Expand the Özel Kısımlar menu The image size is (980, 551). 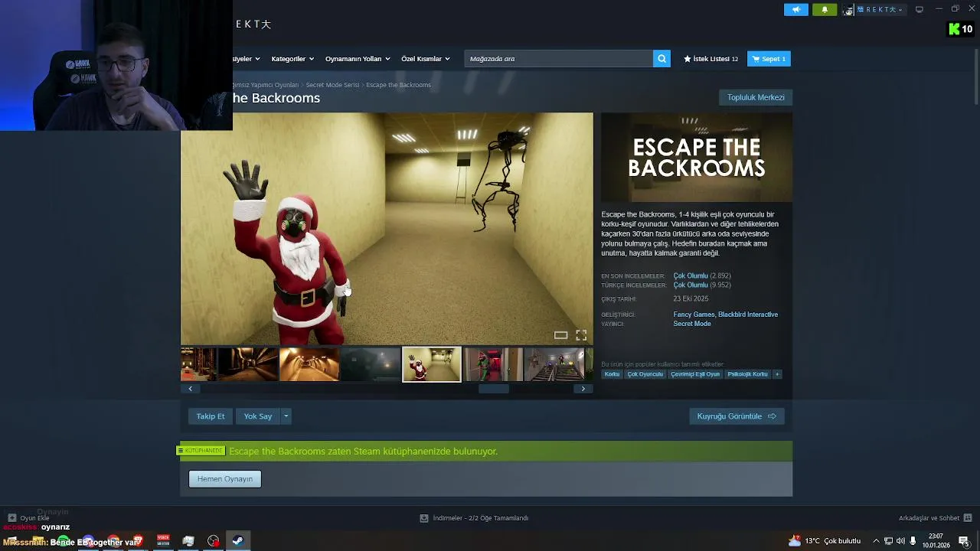coord(426,59)
